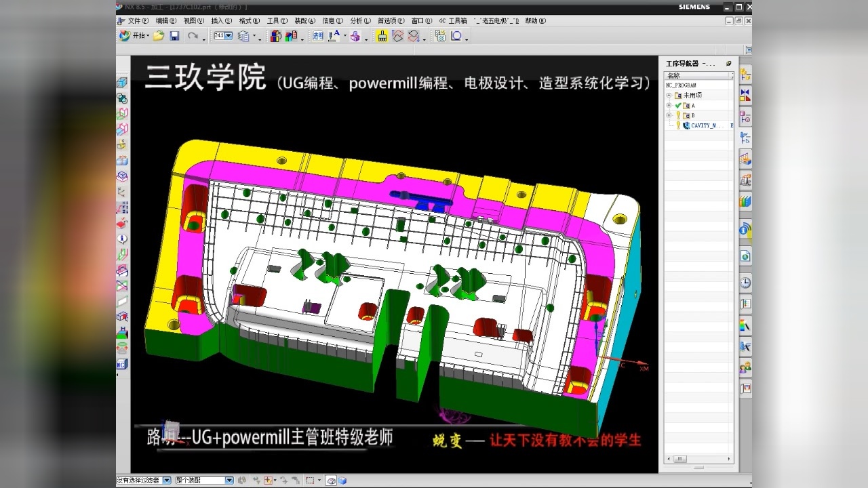This screenshot has width=868, height=488.
Task: Open the 窗口 menu
Action: click(422, 21)
